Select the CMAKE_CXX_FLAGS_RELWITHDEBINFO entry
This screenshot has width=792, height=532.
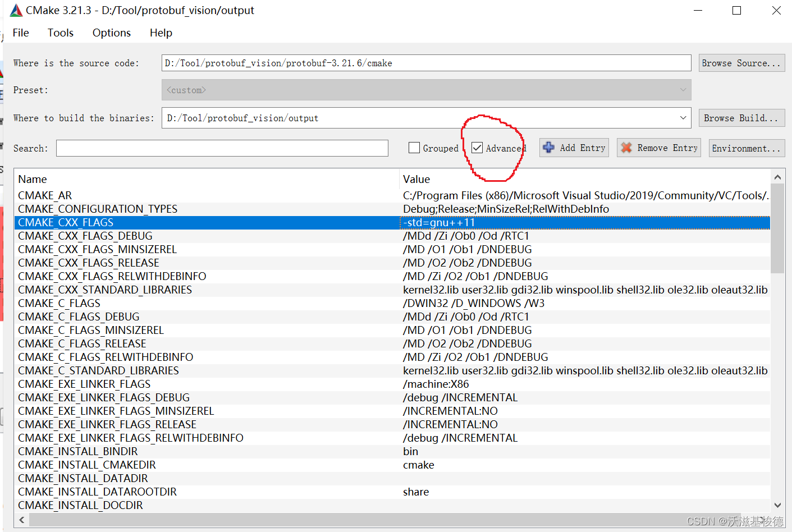point(112,276)
